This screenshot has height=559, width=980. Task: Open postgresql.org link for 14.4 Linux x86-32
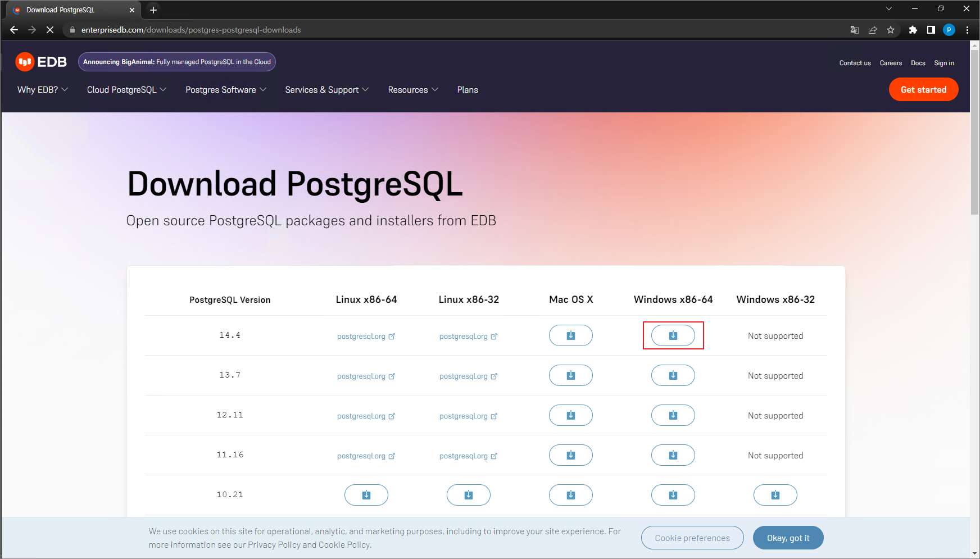[468, 337]
